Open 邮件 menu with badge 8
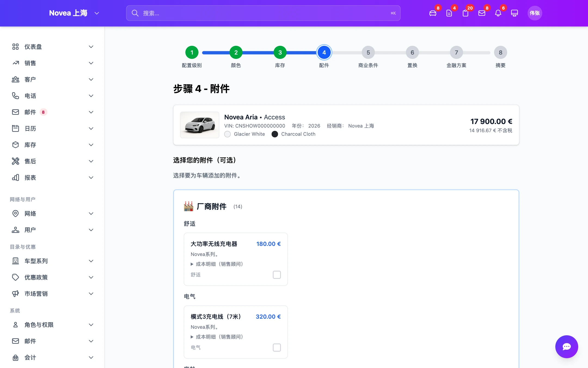This screenshot has width=588, height=368. coord(52,112)
